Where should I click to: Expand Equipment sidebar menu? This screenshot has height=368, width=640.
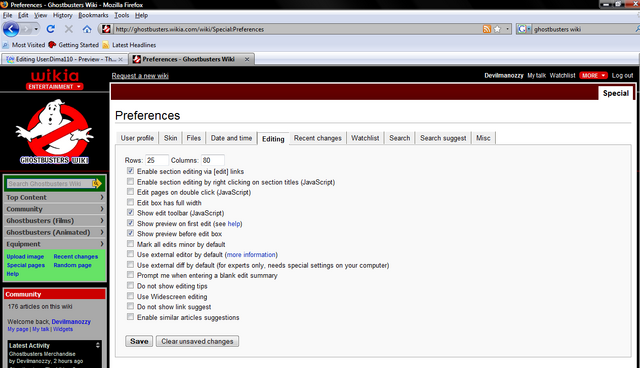tap(55, 244)
